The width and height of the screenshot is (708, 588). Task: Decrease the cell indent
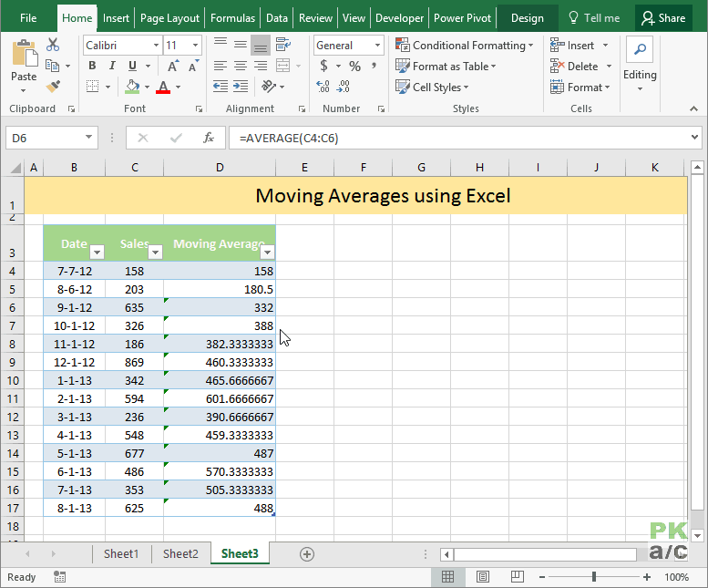221,87
